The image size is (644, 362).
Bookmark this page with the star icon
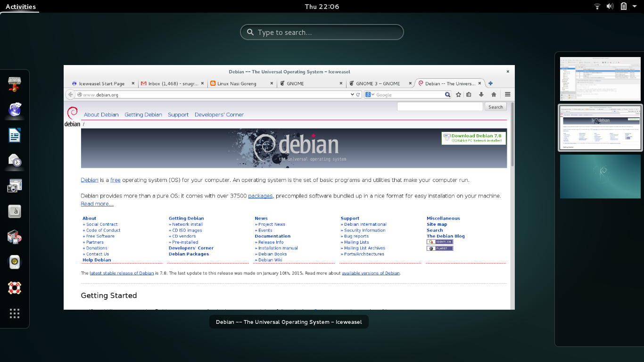click(x=458, y=95)
